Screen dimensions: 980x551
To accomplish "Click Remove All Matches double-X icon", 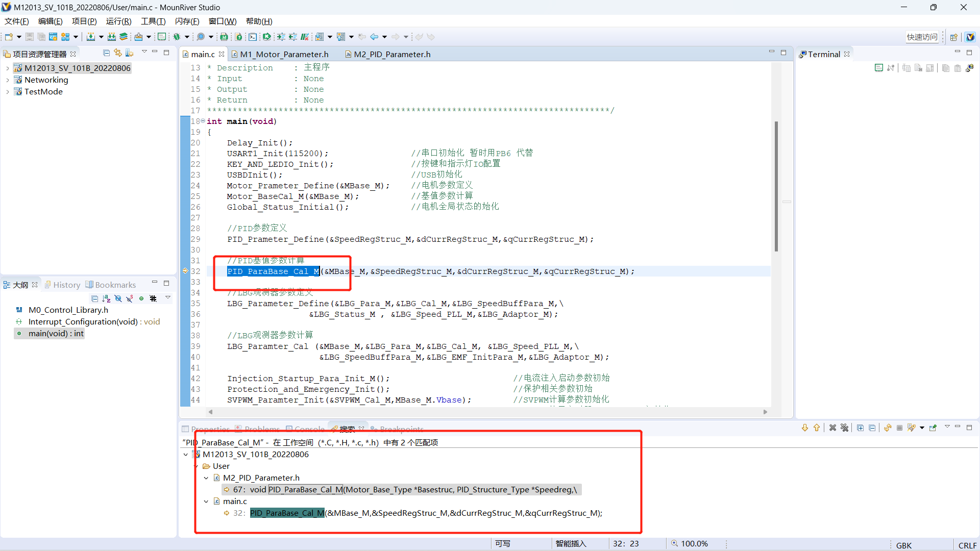I will coord(845,428).
